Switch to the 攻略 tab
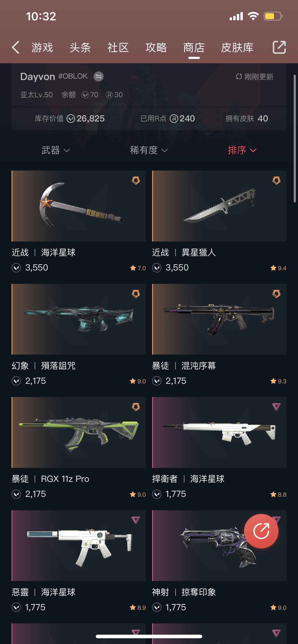This screenshot has width=298, height=644. click(x=156, y=47)
